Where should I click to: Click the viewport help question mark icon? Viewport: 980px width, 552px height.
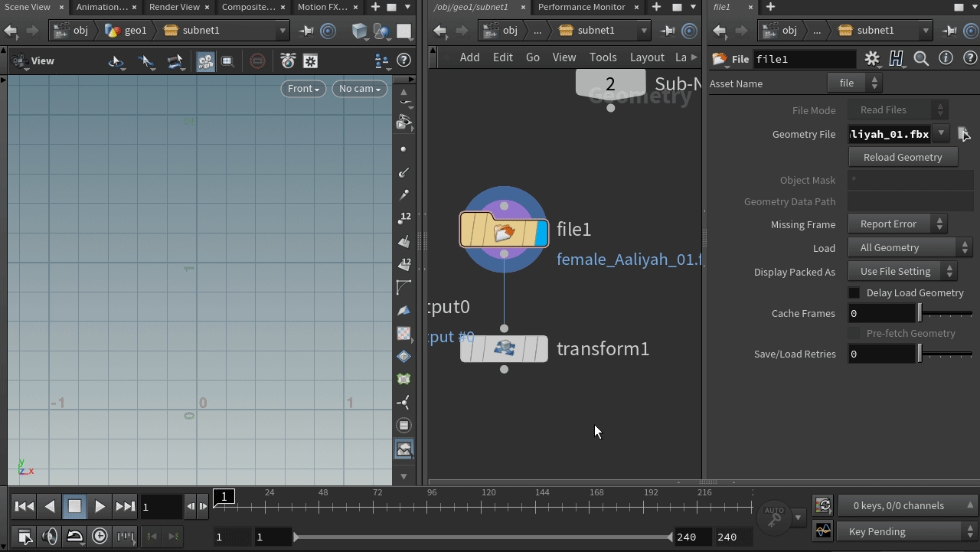(403, 60)
